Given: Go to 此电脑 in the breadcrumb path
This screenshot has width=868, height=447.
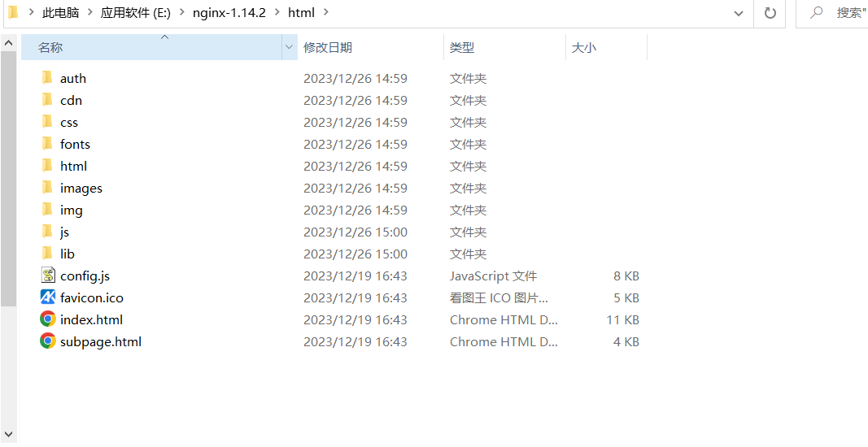Looking at the screenshot, I should click(61, 13).
